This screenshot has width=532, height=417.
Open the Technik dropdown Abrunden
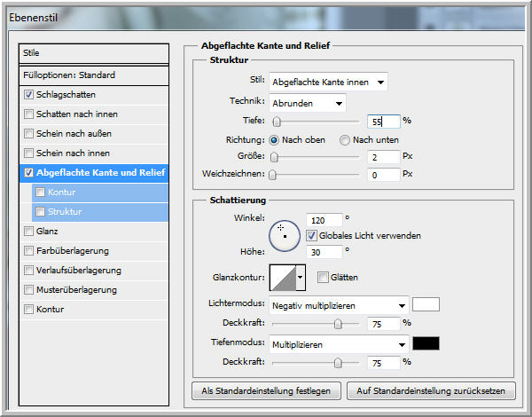(308, 103)
